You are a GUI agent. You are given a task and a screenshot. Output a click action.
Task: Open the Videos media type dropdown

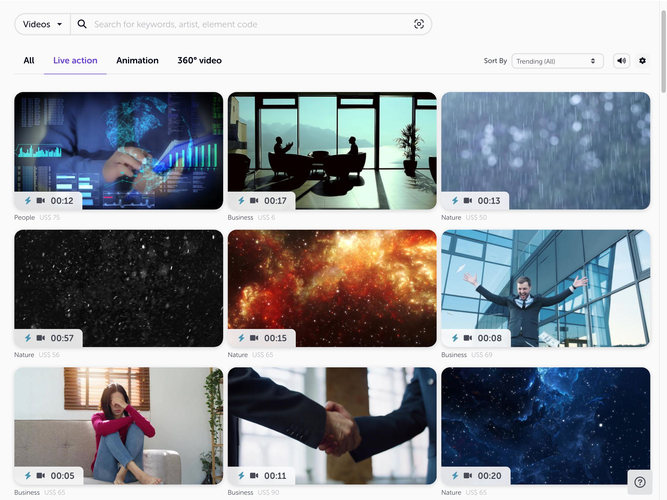[43, 24]
